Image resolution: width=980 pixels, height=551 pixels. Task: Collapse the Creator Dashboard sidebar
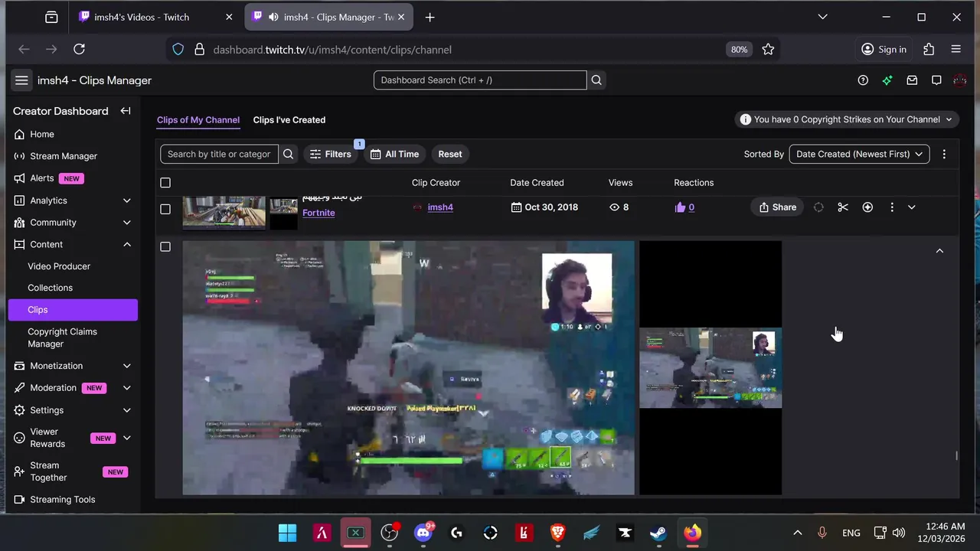[x=126, y=111]
